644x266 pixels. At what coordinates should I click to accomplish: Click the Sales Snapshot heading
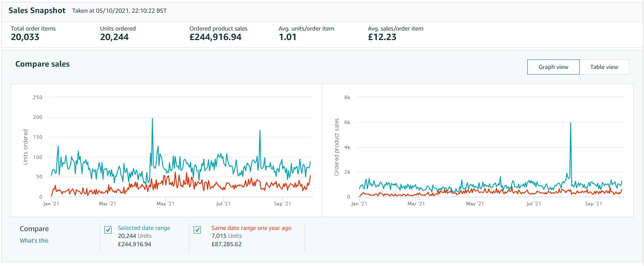37,11
